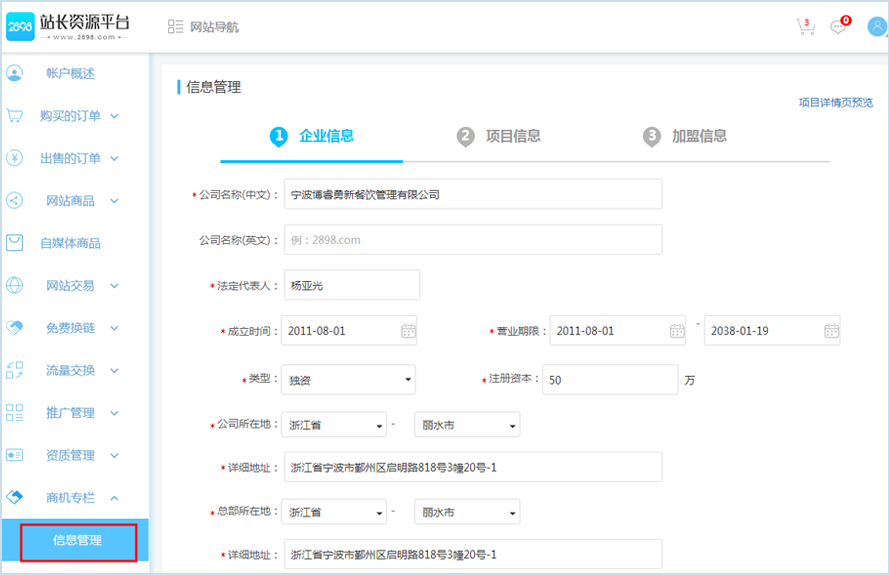Open the 项目详情页预览 link
890x575 pixels.
tap(835, 103)
